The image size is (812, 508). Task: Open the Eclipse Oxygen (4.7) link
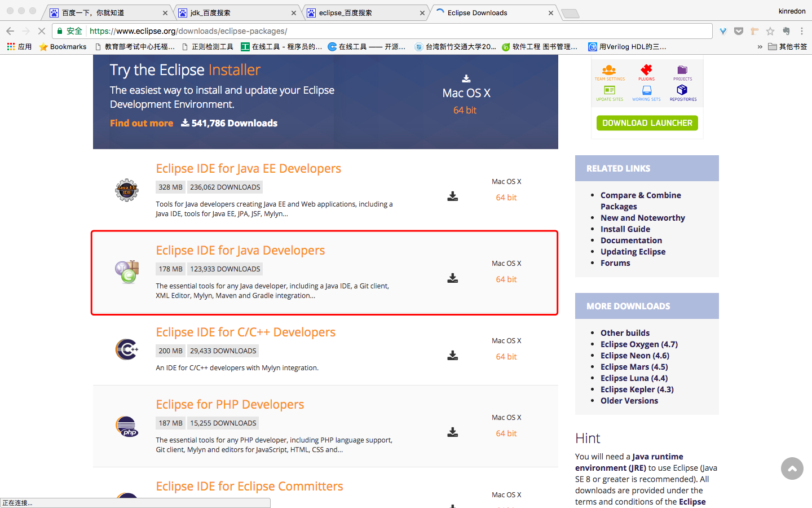point(639,344)
